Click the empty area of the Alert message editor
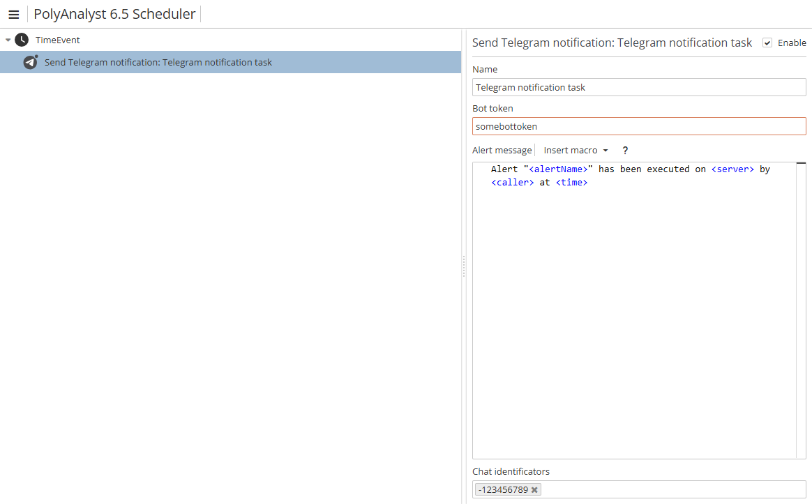 click(x=633, y=314)
